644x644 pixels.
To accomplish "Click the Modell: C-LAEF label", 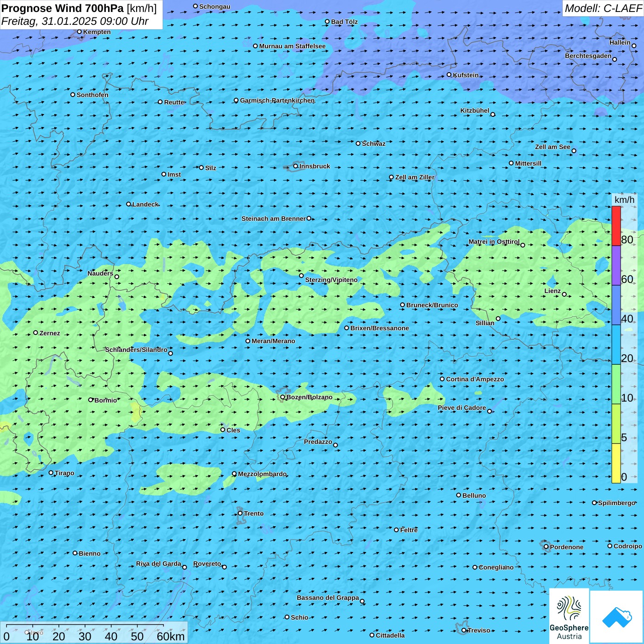I will coord(603,8).
